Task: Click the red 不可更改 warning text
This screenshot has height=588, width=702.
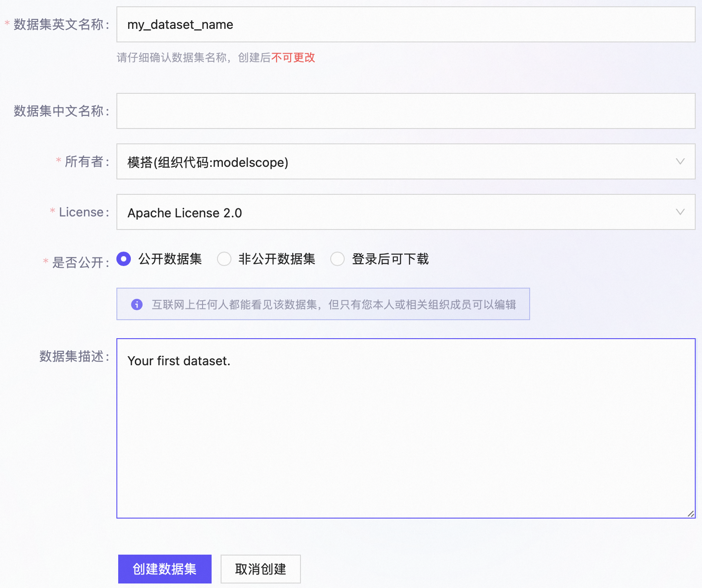Action: pos(293,58)
